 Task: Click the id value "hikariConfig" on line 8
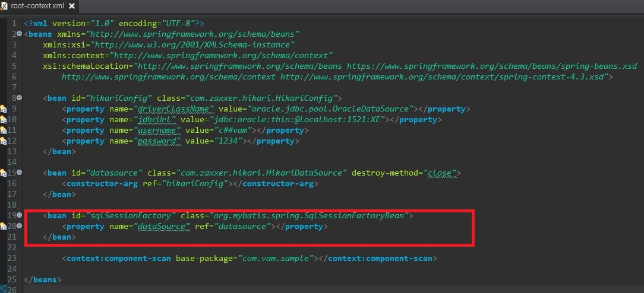[x=119, y=98]
